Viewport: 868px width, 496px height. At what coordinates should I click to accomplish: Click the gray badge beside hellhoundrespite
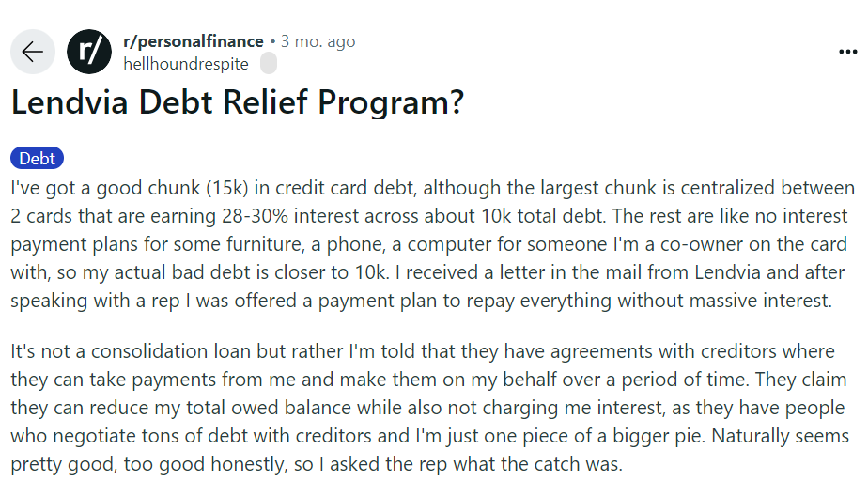(x=268, y=64)
